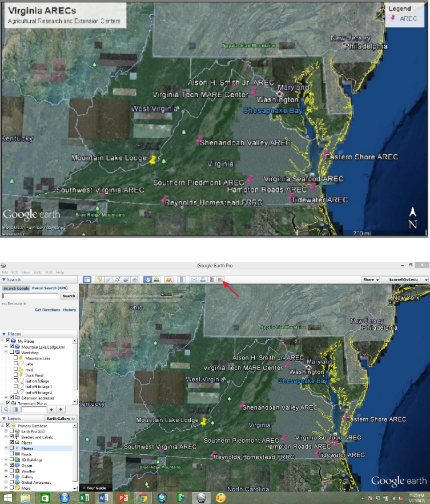Open the R application from taskbar
The image size is (430, 504).
(65, 498)
